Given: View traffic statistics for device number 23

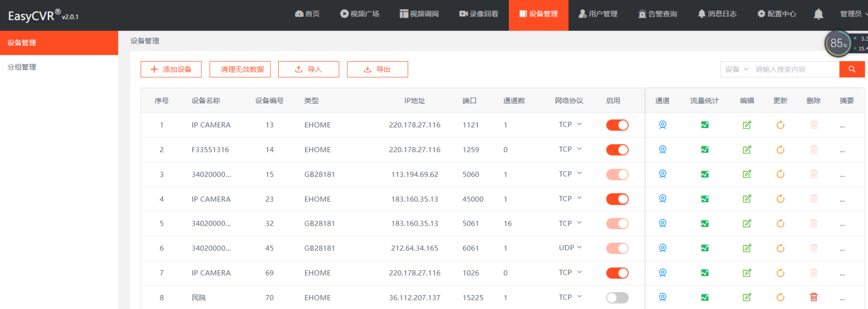Looking at the screenshot, I should click(705, 199).
